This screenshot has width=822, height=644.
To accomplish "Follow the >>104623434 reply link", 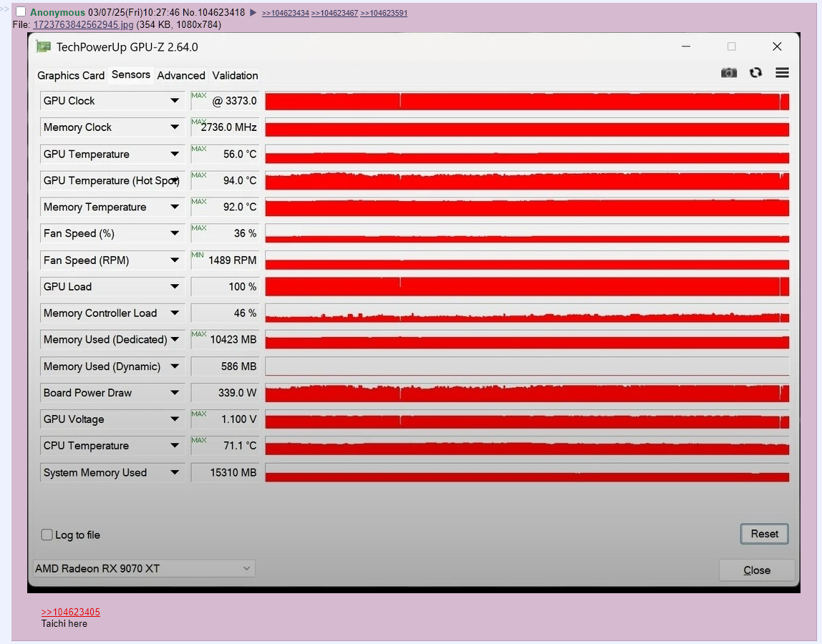I will (x=285, y=13).
